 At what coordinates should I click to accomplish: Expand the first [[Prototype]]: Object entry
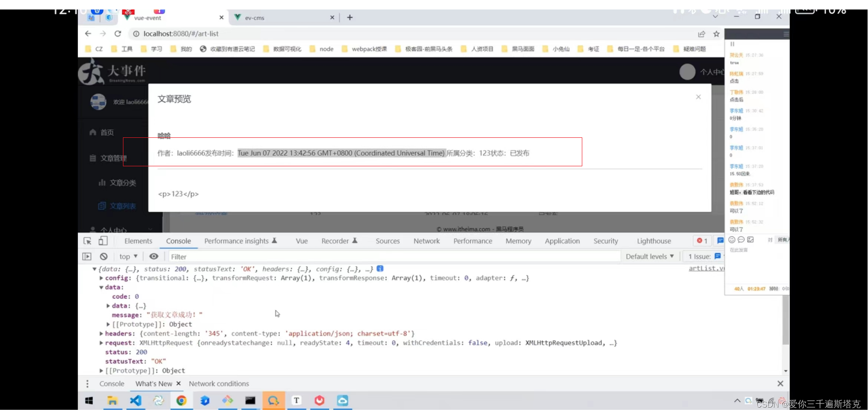point(108,324)
